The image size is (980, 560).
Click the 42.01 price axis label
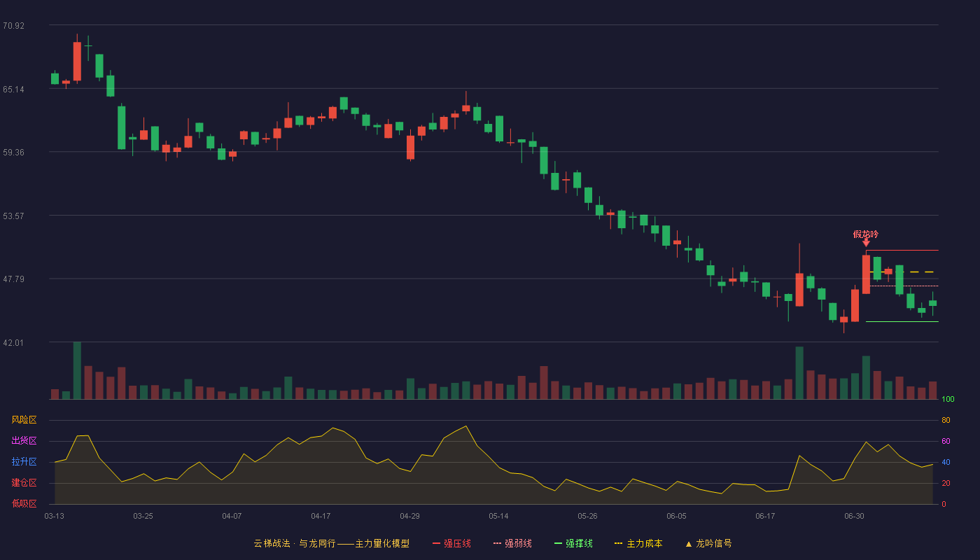(x=13, y=343)
